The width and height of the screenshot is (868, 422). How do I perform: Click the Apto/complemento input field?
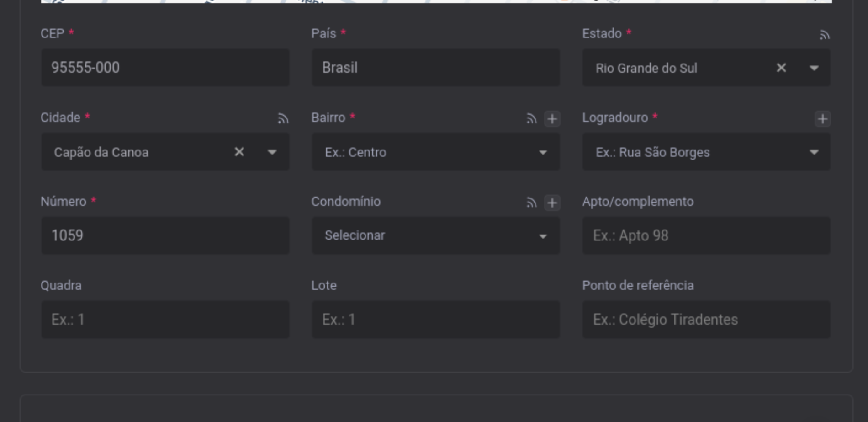[706, 235]
